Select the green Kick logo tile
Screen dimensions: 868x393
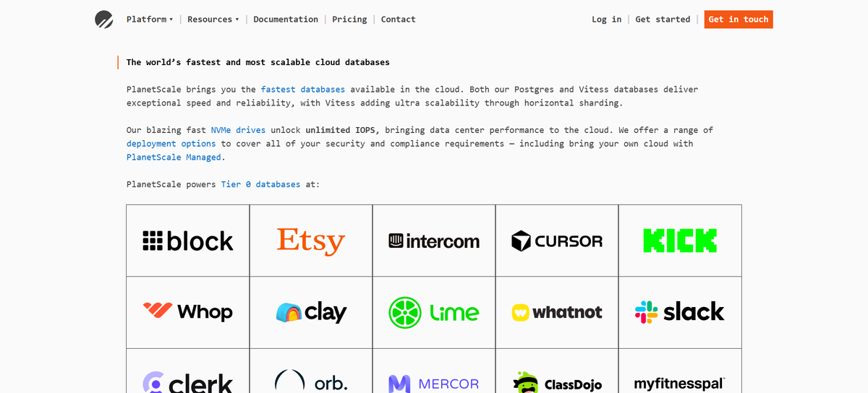click(x=680, y=241)
